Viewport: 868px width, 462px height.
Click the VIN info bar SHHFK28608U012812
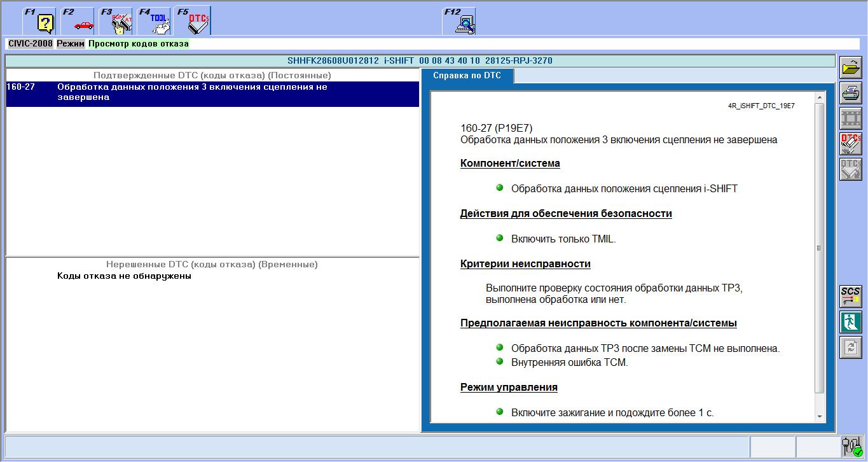click(420, 61)
